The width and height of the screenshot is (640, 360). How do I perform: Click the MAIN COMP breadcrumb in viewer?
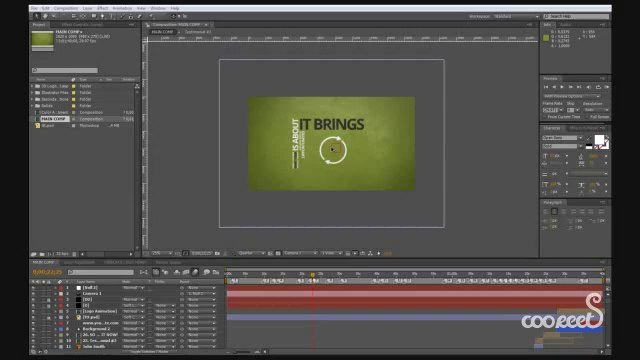tap(162, 32)
